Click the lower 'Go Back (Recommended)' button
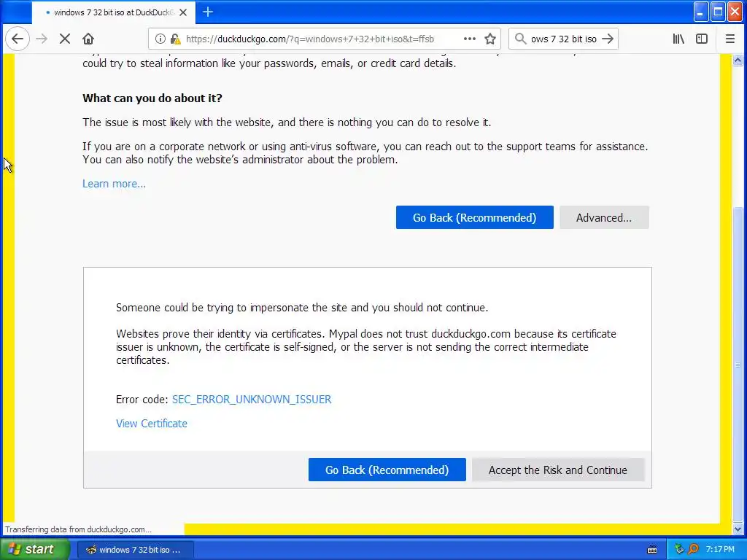This screenshot has width=747, height=560. click(x=387, y=470)
